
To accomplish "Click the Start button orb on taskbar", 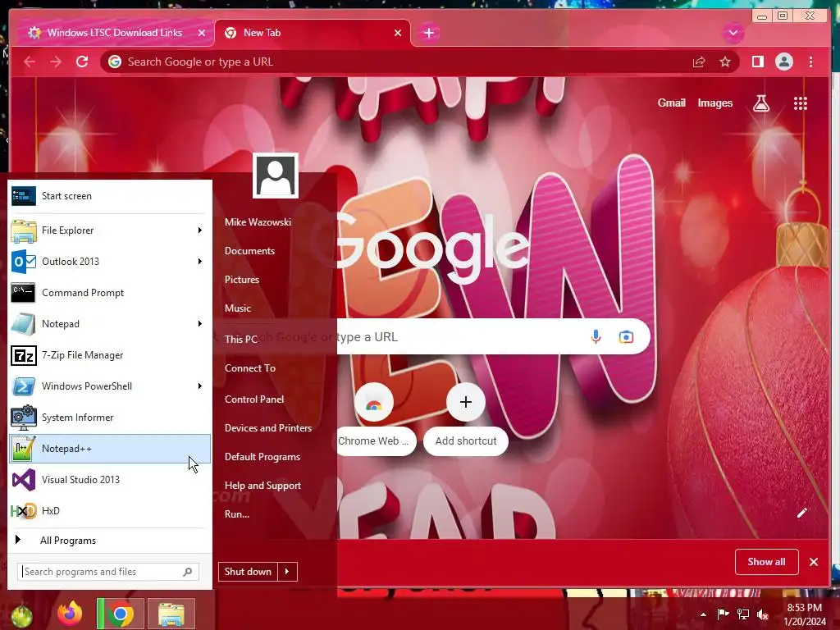I will [21, 615].
